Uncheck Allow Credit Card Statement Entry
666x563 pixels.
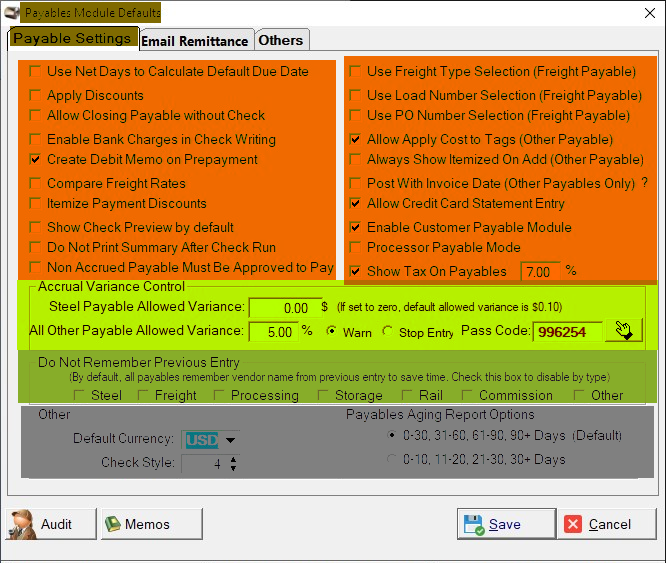pos(355,203)
